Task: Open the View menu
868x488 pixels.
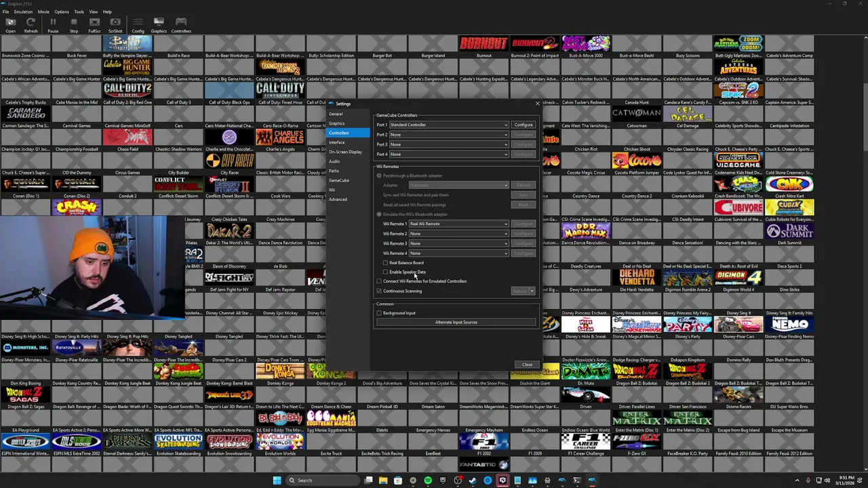Action: [94, 12]
